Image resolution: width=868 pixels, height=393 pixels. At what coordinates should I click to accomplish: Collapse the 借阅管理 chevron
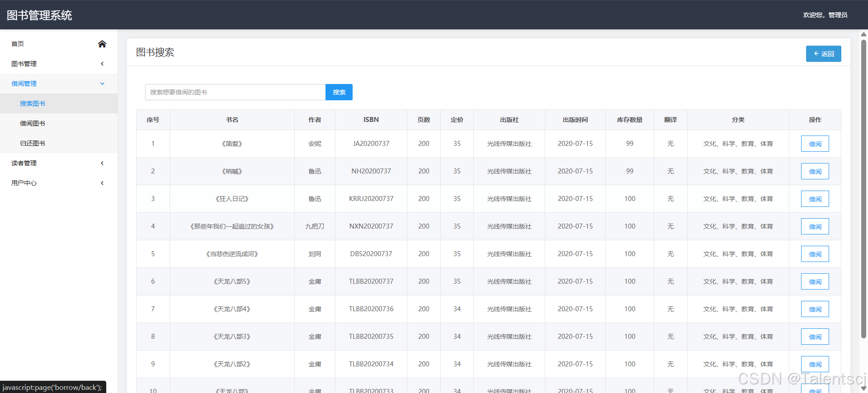coord(102,84)
